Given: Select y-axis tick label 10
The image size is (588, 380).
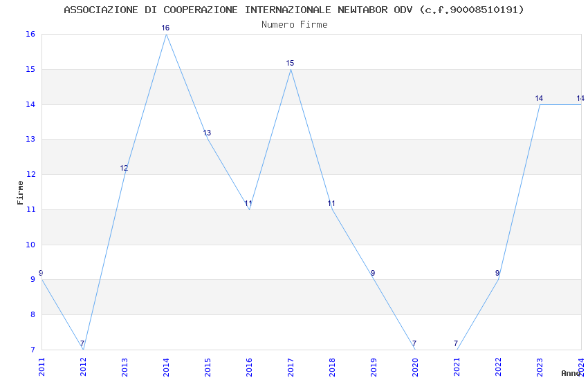Looking at the screenshot, I should (x=30, y=245).
